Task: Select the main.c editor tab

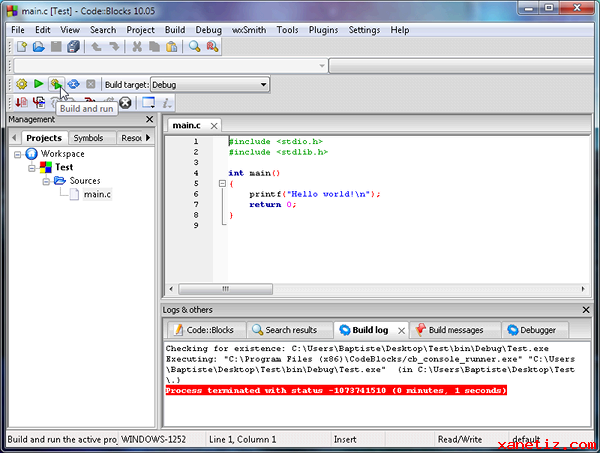Action: point(186,125)
